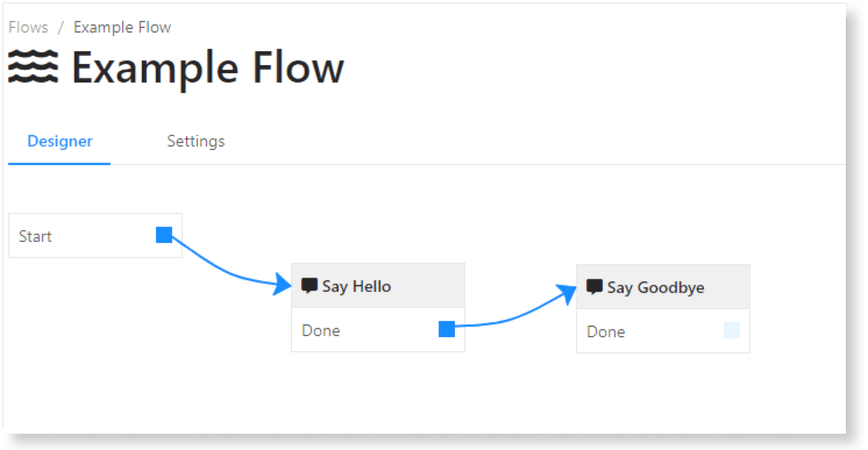
Task: Click the Example Flow breadcrumb item
Action: point(122,27)
